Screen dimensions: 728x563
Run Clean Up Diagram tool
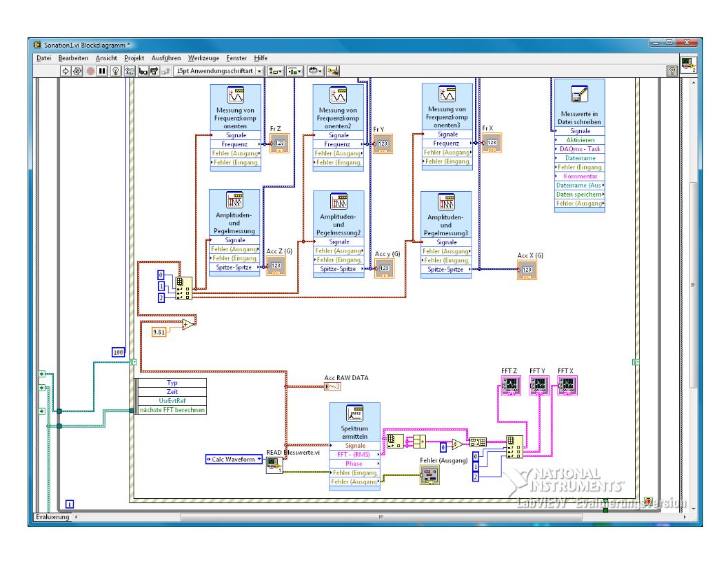point(333,71)
